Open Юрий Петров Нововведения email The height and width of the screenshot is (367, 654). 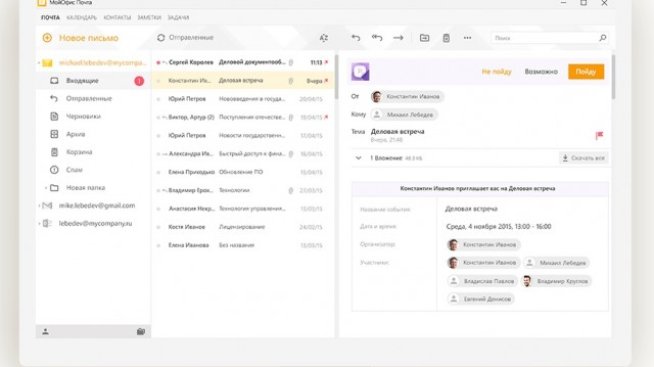(x=243, y=99)
